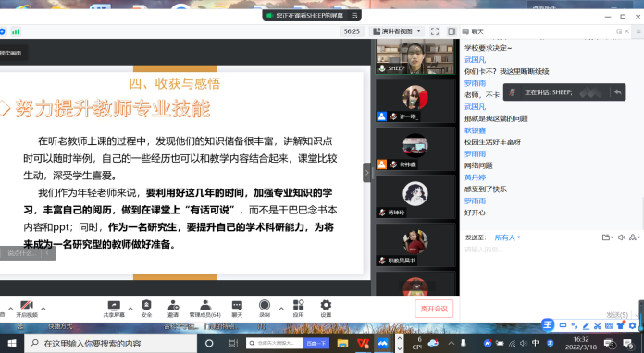Start recording with the 录制 button
Screen dimensions: 644x353
click(265, 309)
